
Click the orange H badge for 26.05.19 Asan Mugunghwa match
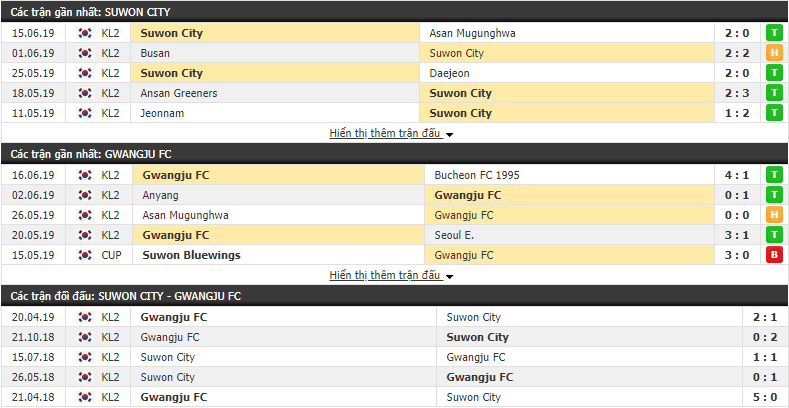coord(774,215)
